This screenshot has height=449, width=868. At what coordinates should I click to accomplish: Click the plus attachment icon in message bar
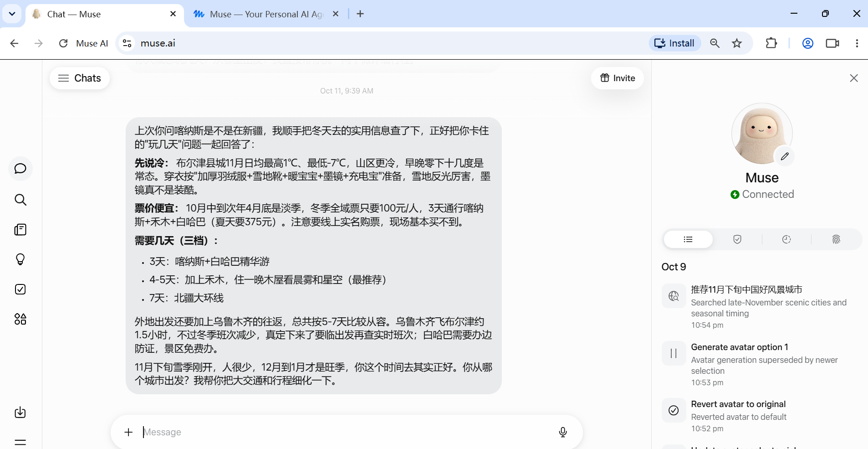(128, 432)
